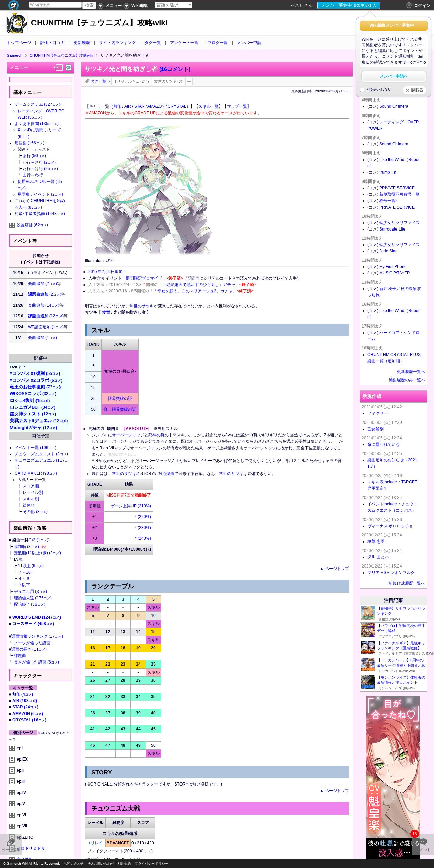This screenshot has width=434, height=868.
Task: Click first ページトップ link below skill table
Action: click(x=334, y=569)
